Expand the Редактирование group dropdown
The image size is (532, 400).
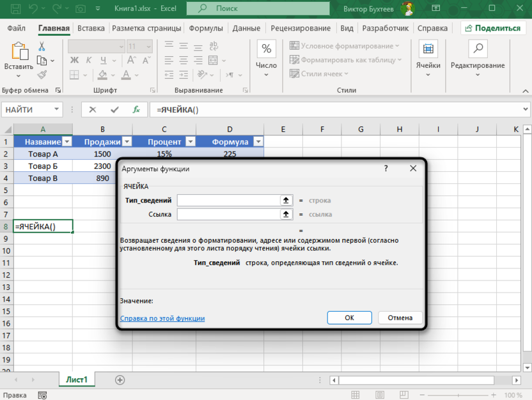pyautogui.click(x=477, y=65)
